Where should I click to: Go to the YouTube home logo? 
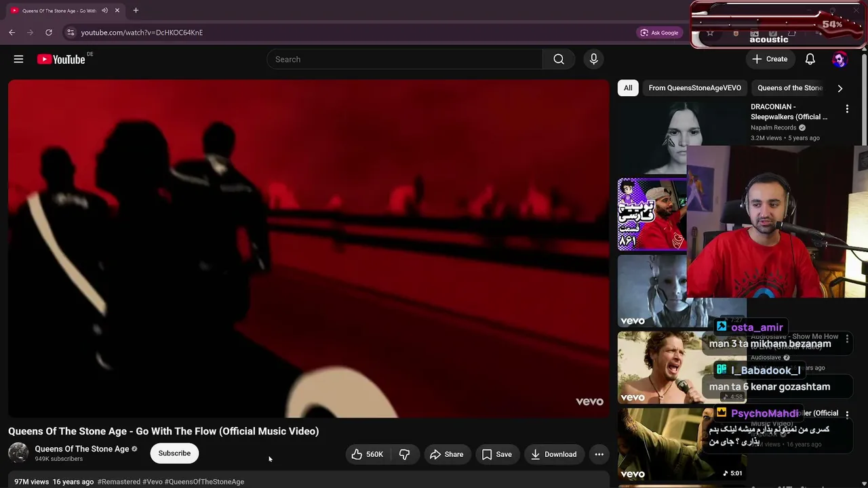pos(61,60)
